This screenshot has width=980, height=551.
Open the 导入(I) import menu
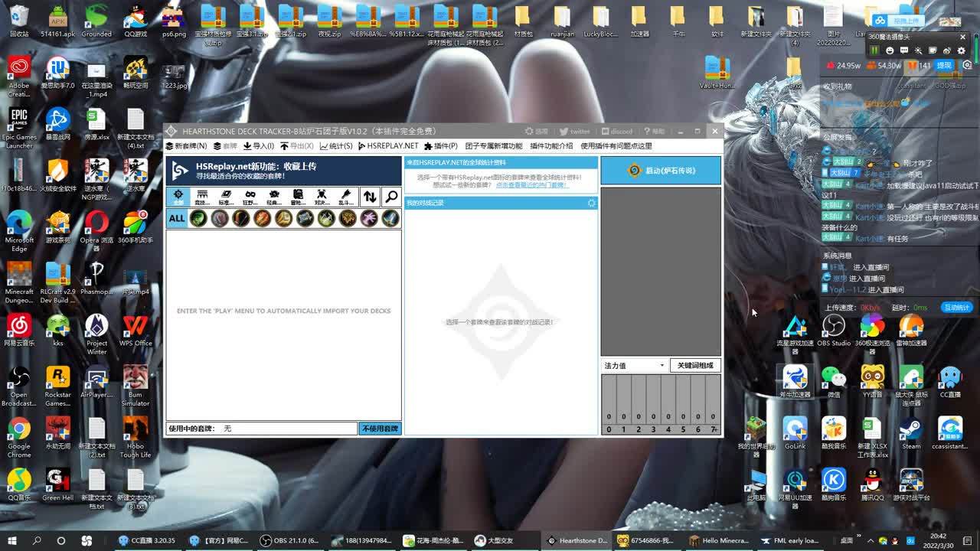click(x=258, y=146)
